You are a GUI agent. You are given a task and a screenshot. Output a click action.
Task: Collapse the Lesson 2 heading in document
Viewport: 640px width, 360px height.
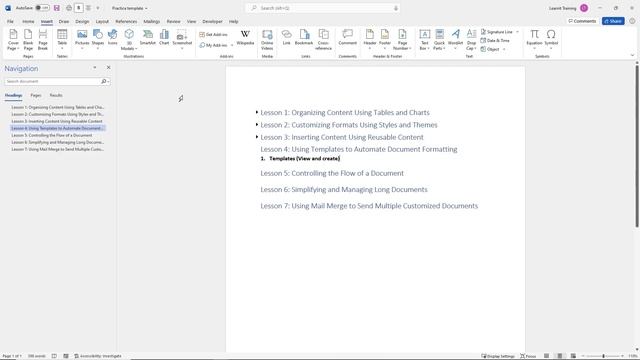point(257,124)
